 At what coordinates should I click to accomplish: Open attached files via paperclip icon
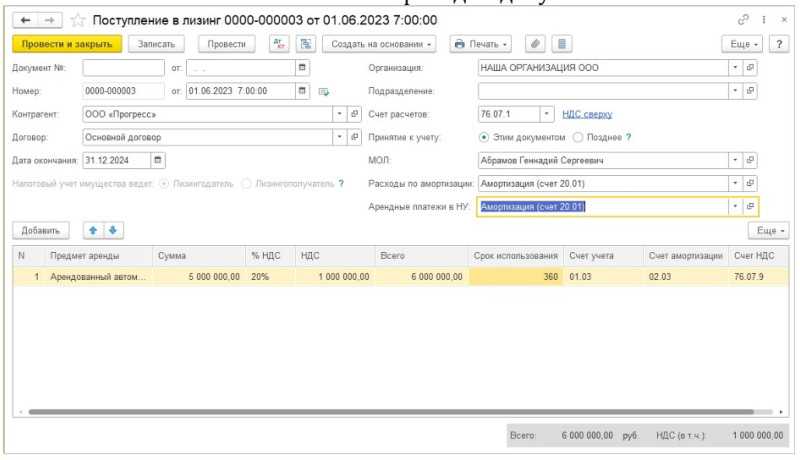tap(535, 44)
